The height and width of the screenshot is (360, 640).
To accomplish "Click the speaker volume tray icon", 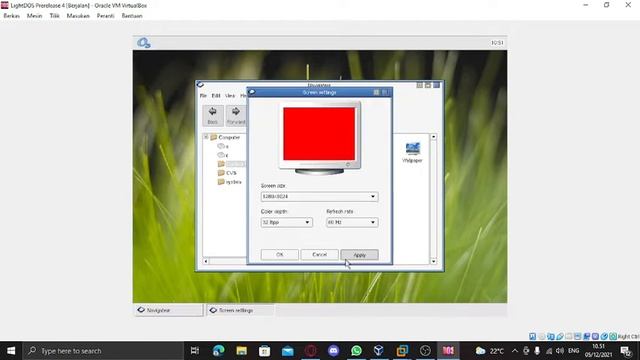I will click(x=560, y=351).
